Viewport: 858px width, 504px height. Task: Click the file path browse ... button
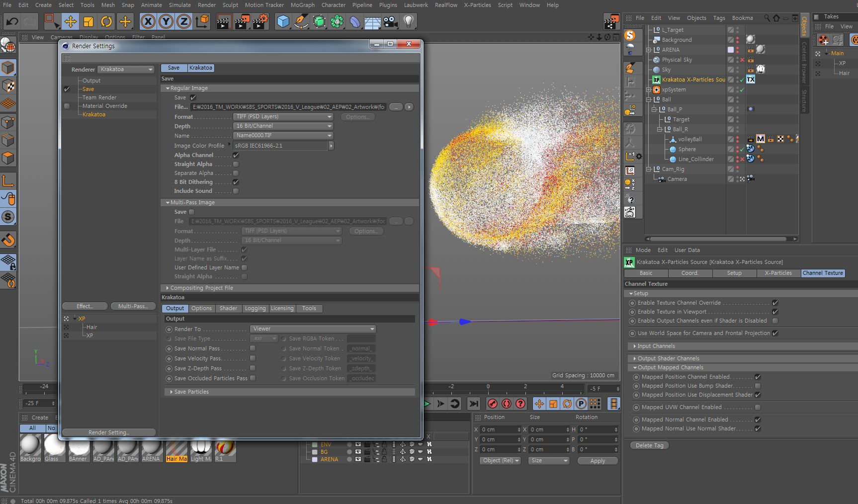[396, 107]
